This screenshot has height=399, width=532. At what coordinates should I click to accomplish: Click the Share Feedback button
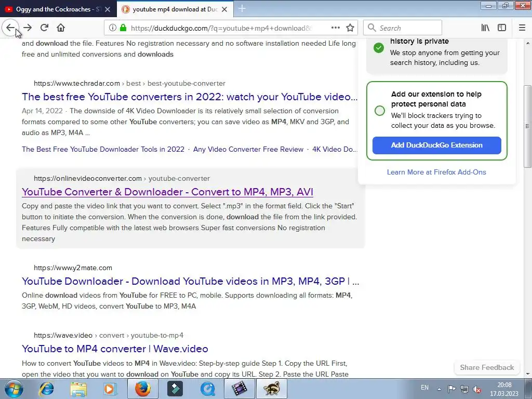(x=487, y=367)
